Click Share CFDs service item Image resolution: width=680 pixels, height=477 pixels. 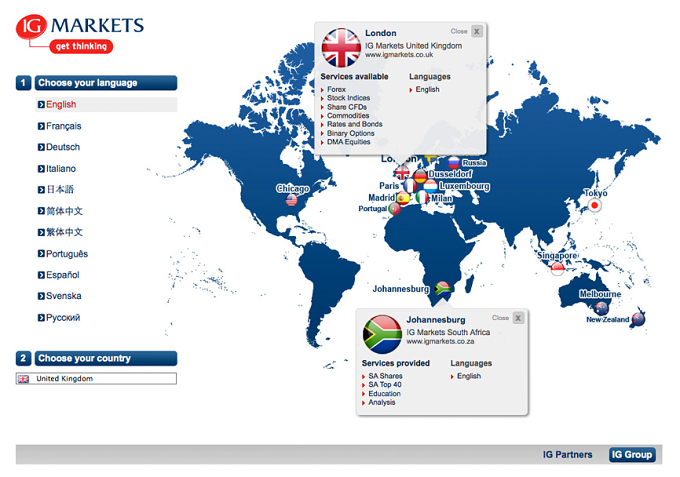347,107
